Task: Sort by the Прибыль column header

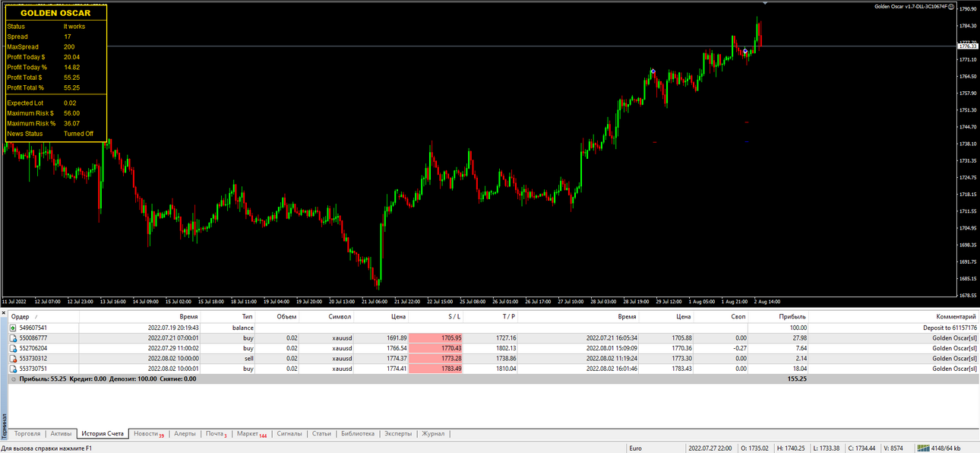Action: [x=779, y=316]
